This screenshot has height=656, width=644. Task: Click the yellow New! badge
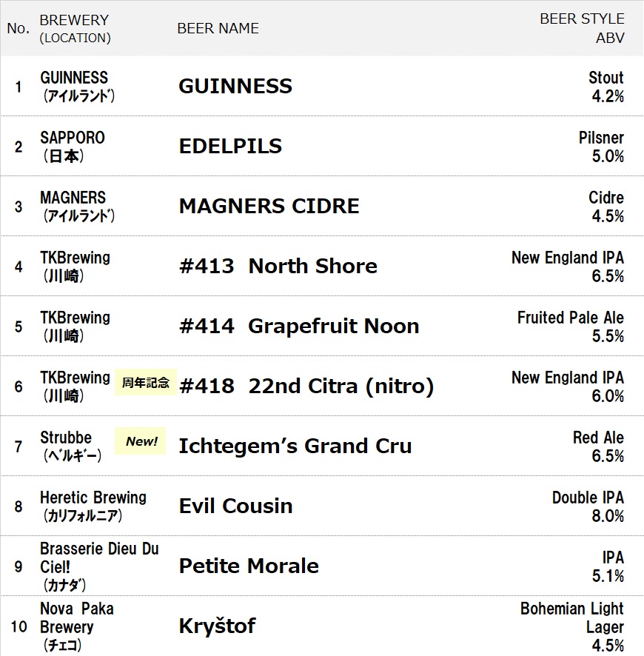pos(141,441)
